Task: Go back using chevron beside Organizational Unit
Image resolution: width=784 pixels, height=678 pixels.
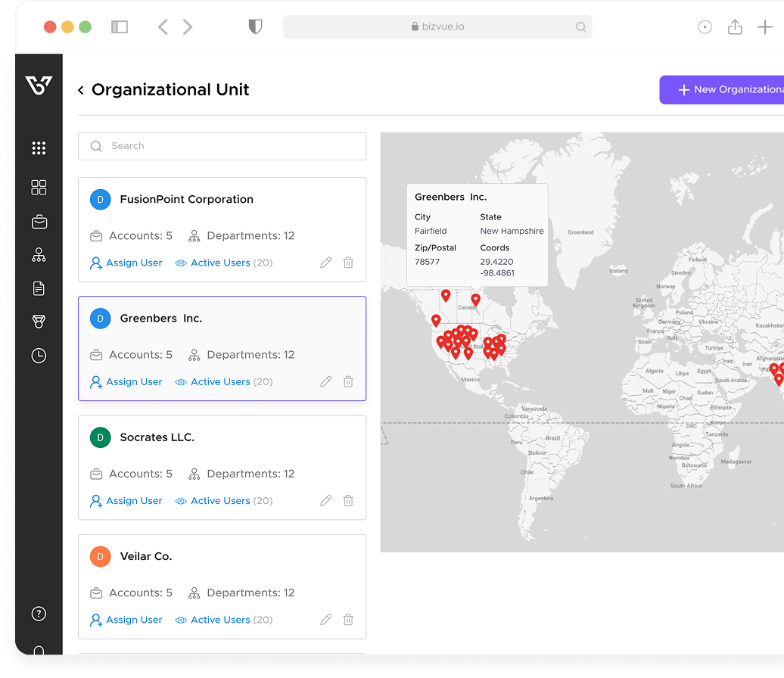Action: [81, 90]
